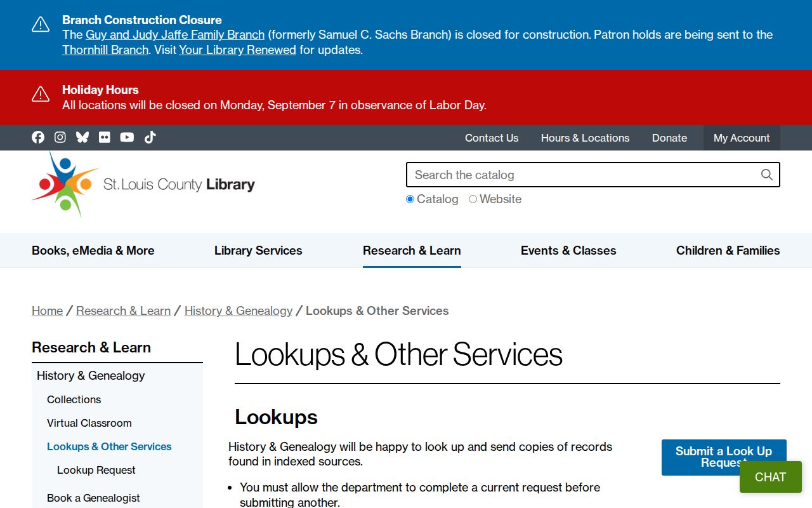Follow the Thornhill Branch link

coord(105,50)
